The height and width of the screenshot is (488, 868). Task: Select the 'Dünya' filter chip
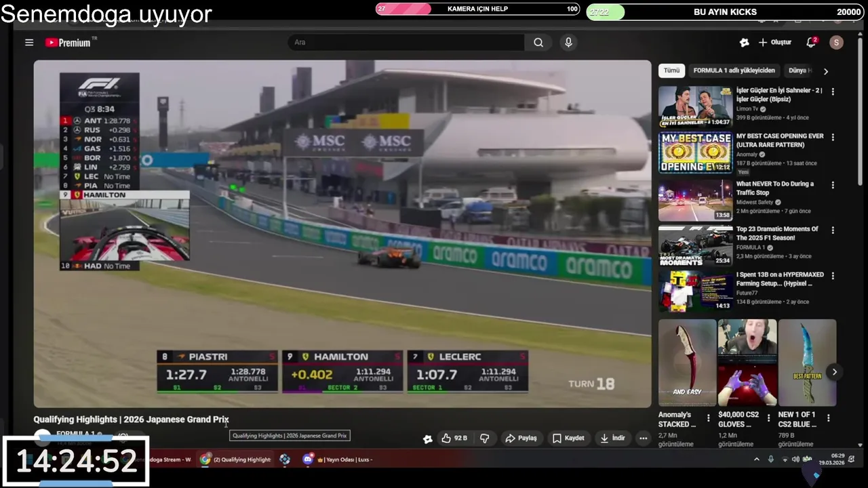(x=800, y=70)
